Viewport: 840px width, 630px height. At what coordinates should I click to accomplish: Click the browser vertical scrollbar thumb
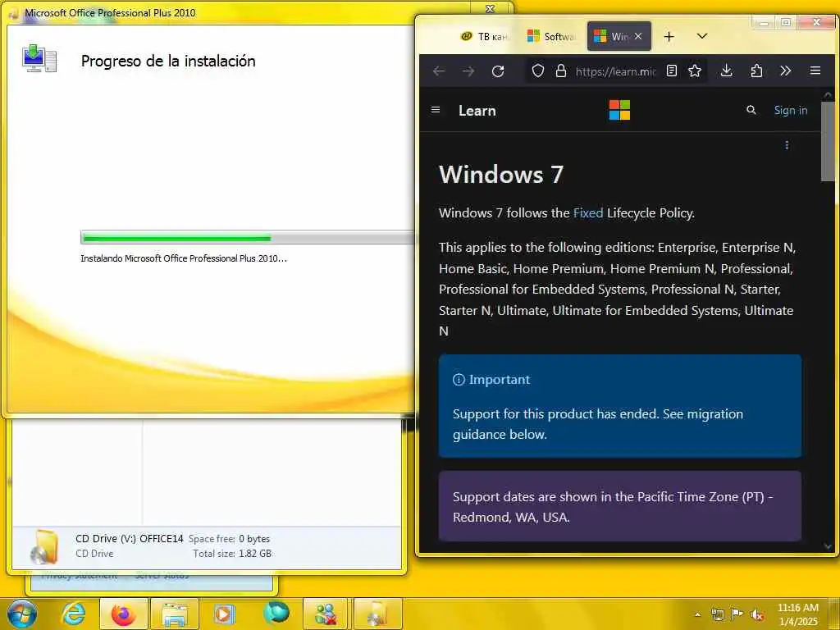coord(828,142)
